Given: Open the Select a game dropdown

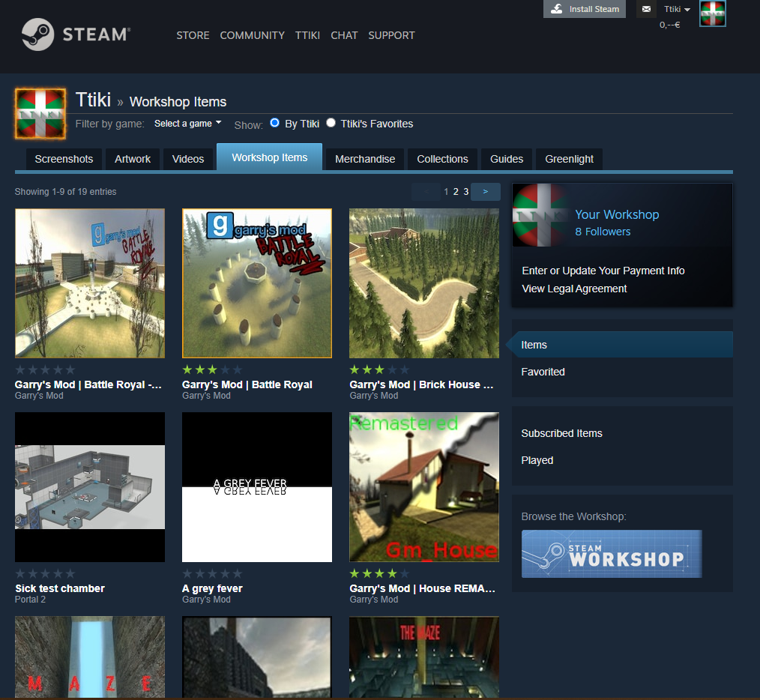Looking at the screenshot, I should click(x=187, y=124).
